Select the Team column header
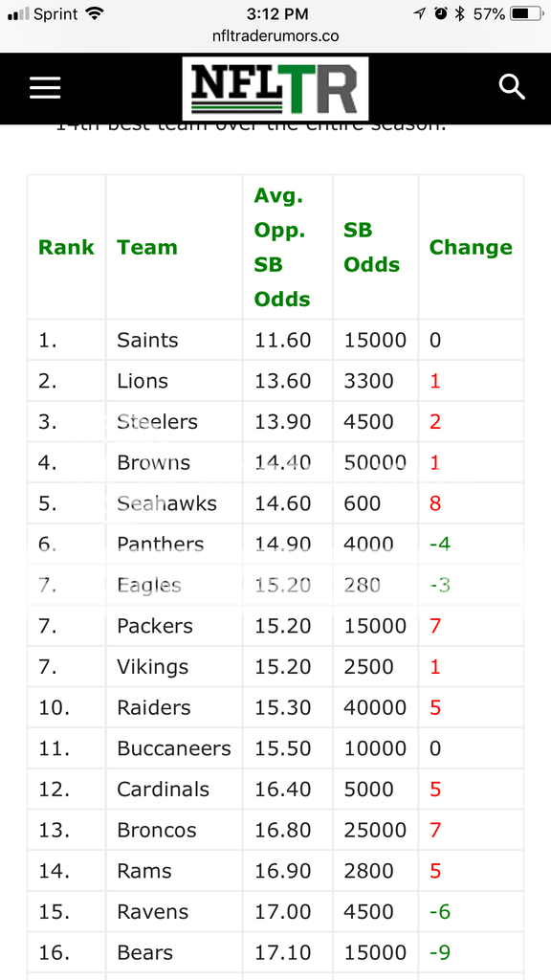This screenshot has width=551, height=980. click(x=147, y=248)
